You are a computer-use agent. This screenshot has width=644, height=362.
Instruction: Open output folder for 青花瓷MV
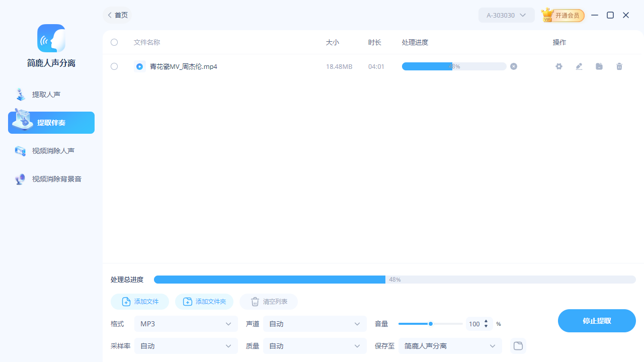click(599, 66)
